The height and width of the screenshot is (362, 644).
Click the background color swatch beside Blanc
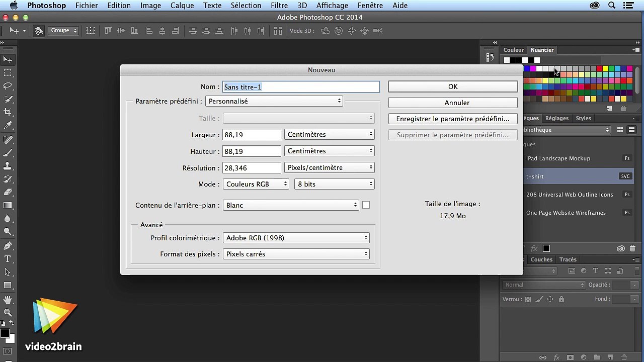tap(366, 205)
